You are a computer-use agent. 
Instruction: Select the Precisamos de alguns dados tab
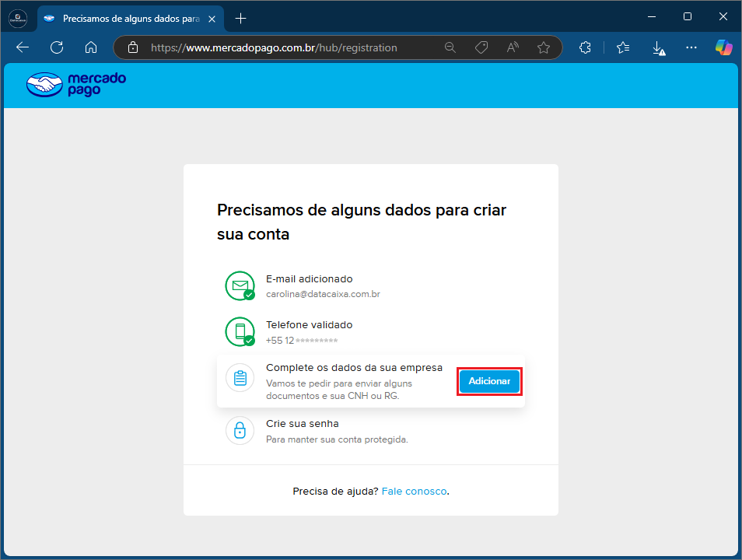tap(131, 19)
